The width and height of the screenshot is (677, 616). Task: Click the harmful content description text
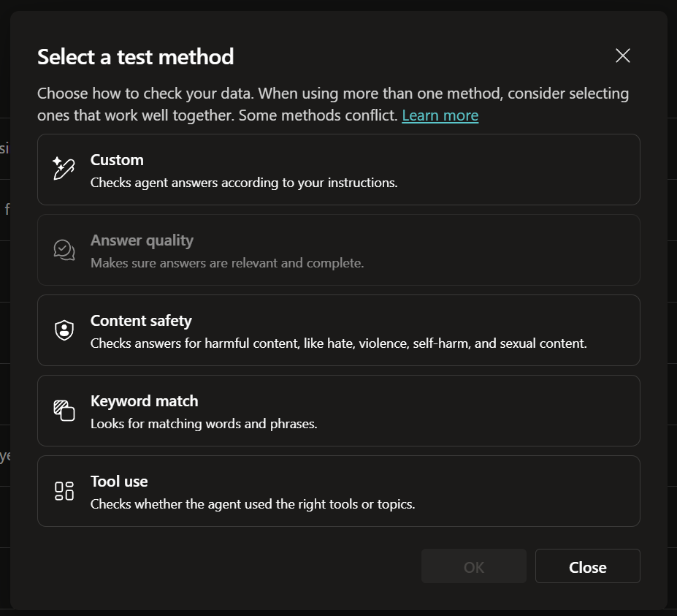pos(339,343)
